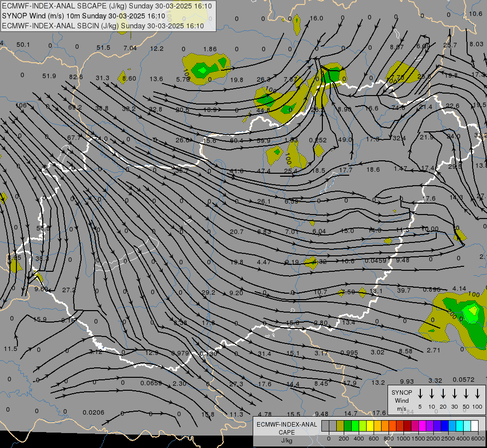Select the SYNOP Wind 10m header line
This screenshot has height=448, width=487.
[x=83, y=16]
